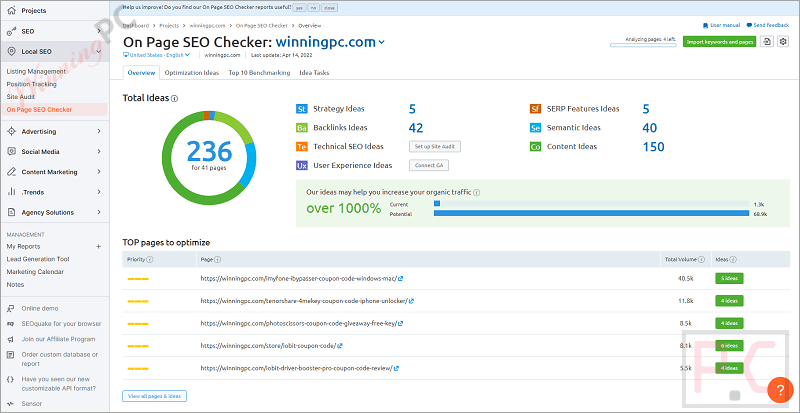Screen dimensions: 800x413
Task: Click the Semantic Ideas 'Se' badge
Action: coord(535,128)
